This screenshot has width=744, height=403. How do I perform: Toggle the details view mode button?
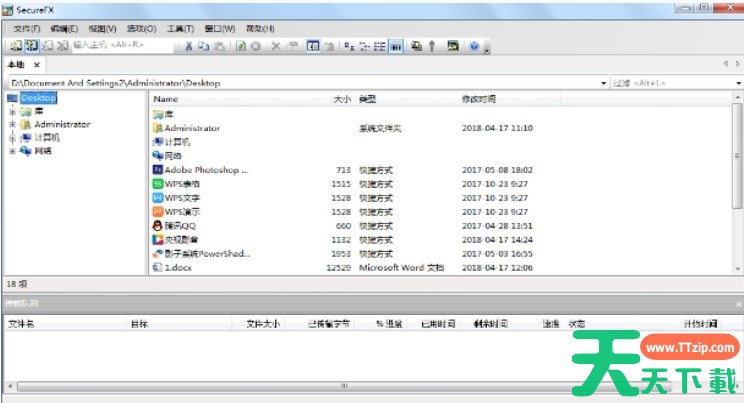pos(396,46)
